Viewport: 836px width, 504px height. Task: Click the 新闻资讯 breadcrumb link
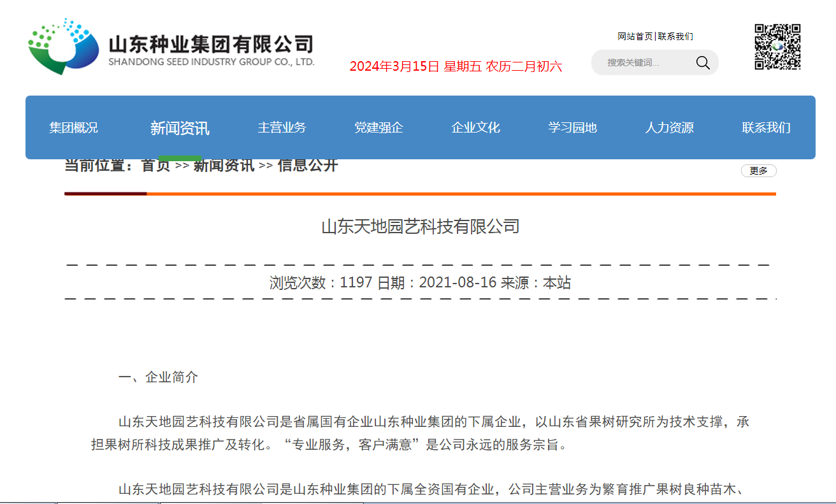pos(224,166)
